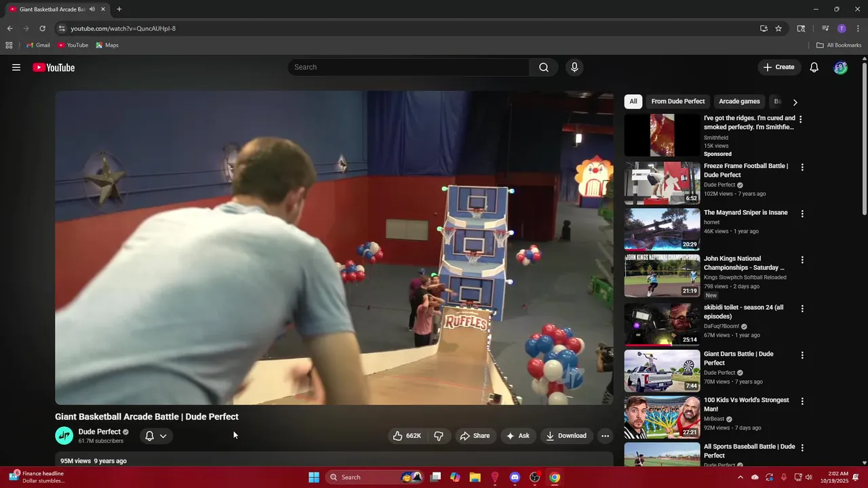Open Chrome three-dot menu
Screen dimensions: 868x488
[858, 28]
